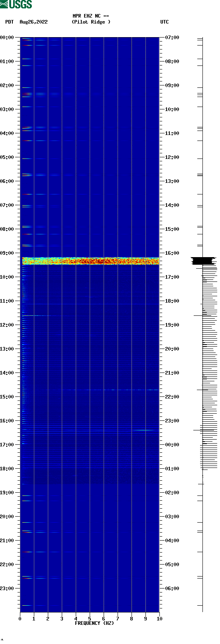Click the '09:00' PDT time label
Image resolution: width=220 pixels, height=644 pixels.
point(7,253)
